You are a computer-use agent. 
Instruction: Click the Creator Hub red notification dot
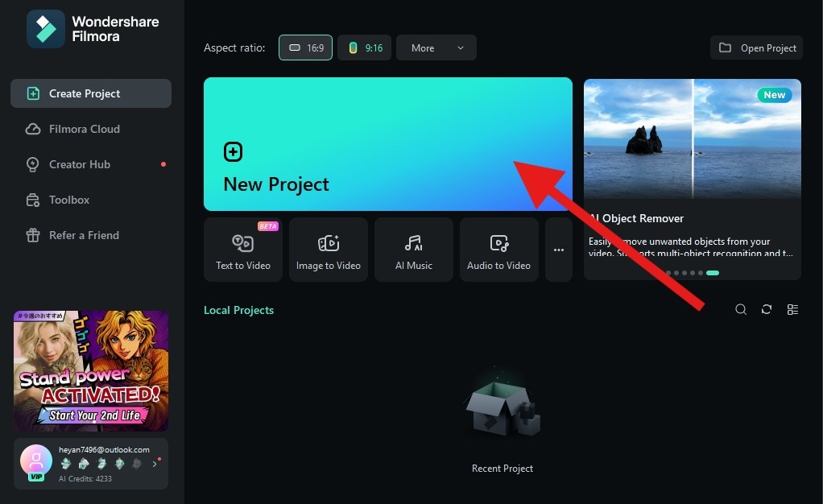coord(163,164)
